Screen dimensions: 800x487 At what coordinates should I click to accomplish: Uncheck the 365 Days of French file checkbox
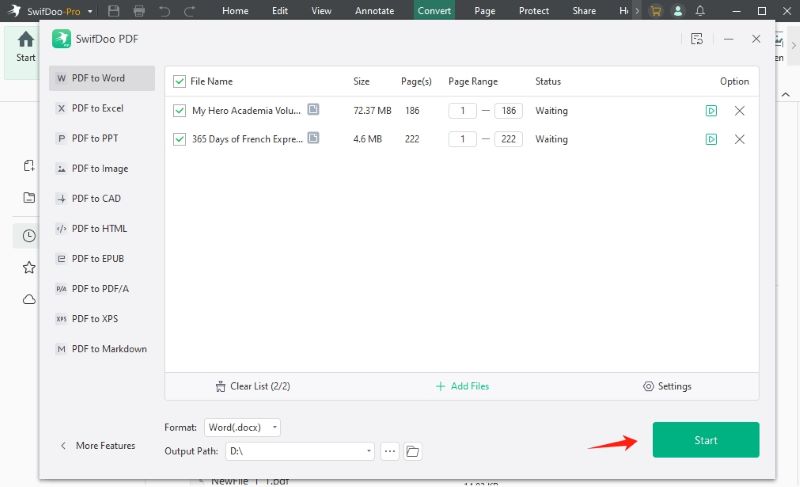point(179,139)
